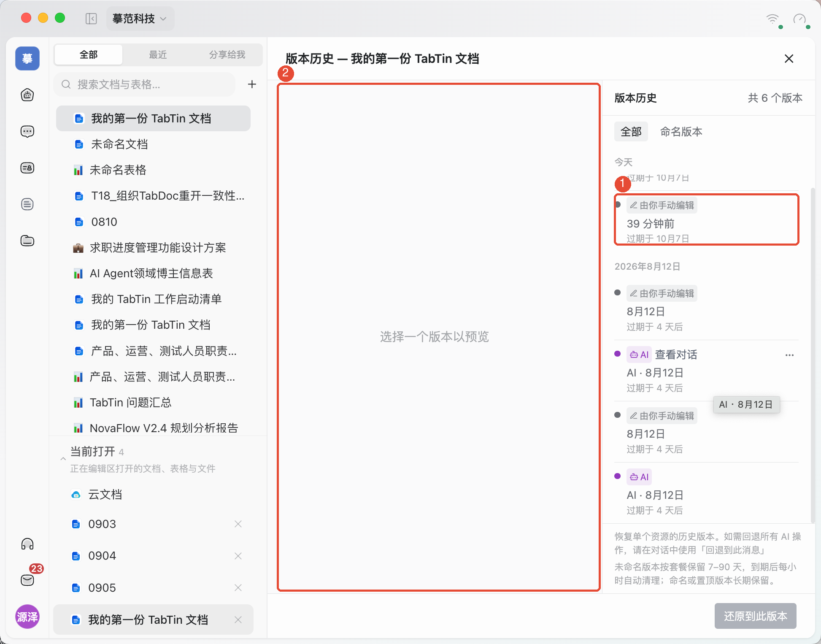
Task: Open the chat bubble icon in left rail
Action: [x=27, y=132]
